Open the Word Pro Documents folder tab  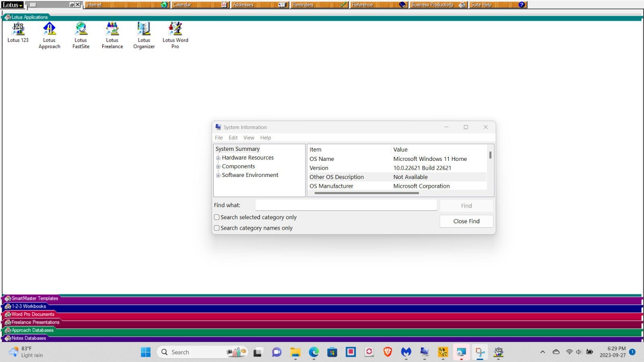click(29, 315)
